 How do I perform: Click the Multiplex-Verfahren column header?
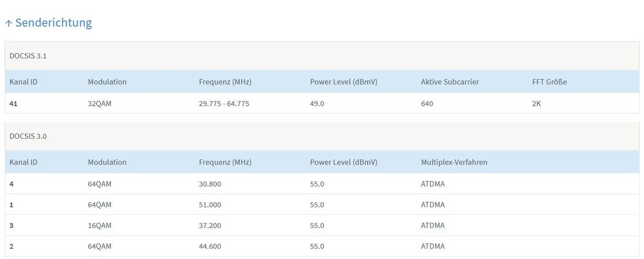[454, 162]
